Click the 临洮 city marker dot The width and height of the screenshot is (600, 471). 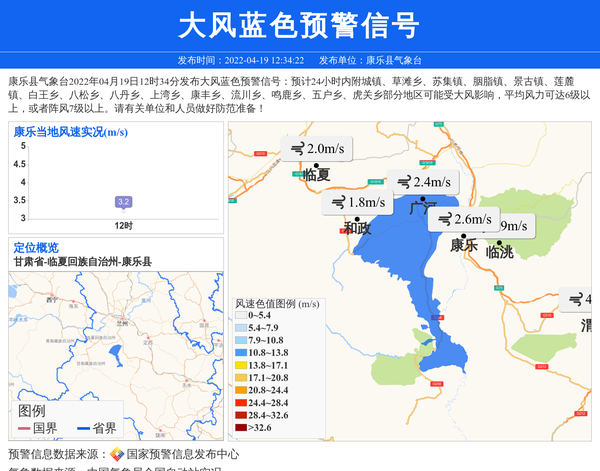[x=499, y=241]
